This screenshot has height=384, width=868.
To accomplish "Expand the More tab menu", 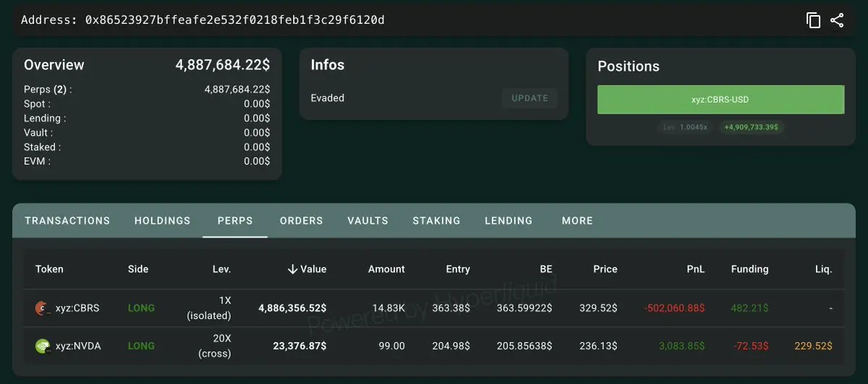I will click(577, 221).
